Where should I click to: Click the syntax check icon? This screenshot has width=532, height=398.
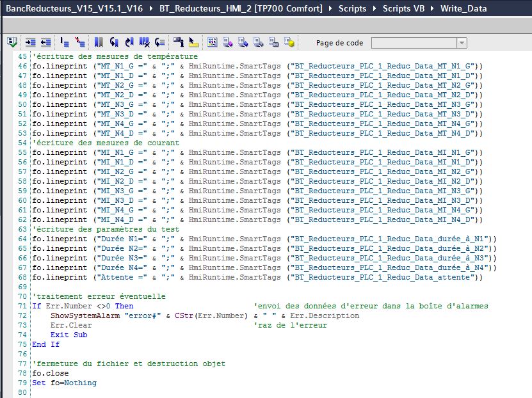click(x=12, y=42)
